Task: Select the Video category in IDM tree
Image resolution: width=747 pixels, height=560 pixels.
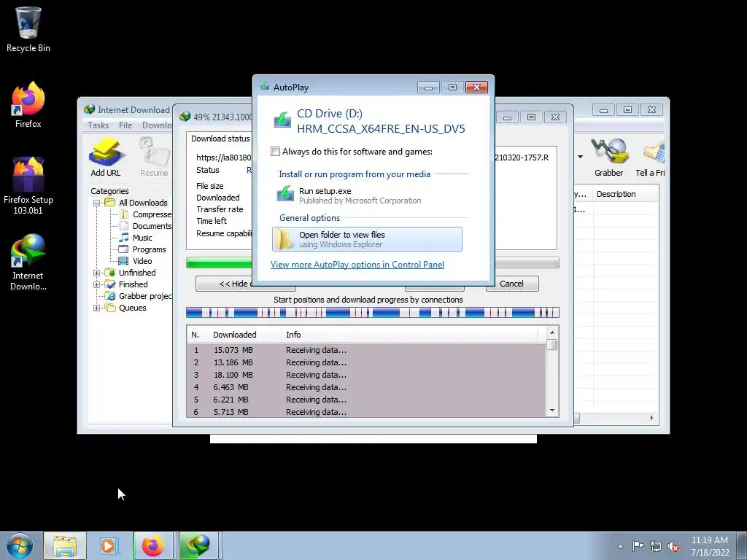Action: coord(142,261)
